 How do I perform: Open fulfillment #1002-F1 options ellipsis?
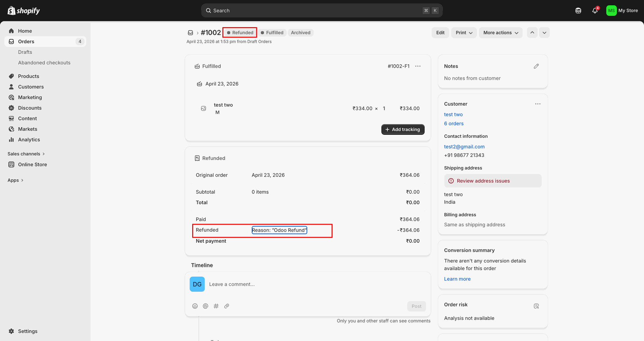pyautogui.click(x=418, y=66)
